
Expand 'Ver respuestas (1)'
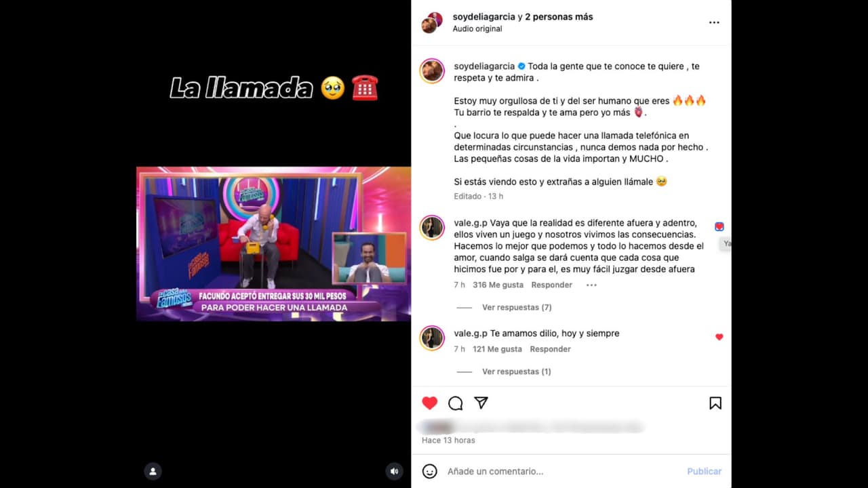[517, 371]
